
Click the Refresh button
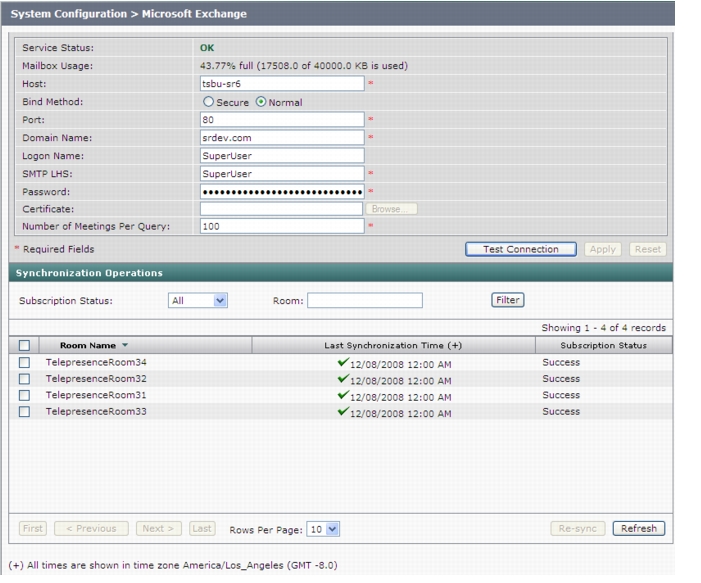[639, 528]
